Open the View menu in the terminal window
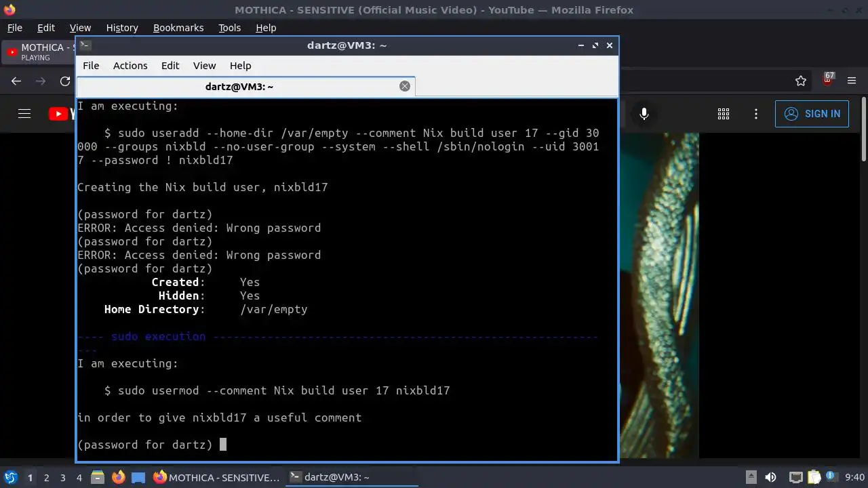 [x=204, y=66]
